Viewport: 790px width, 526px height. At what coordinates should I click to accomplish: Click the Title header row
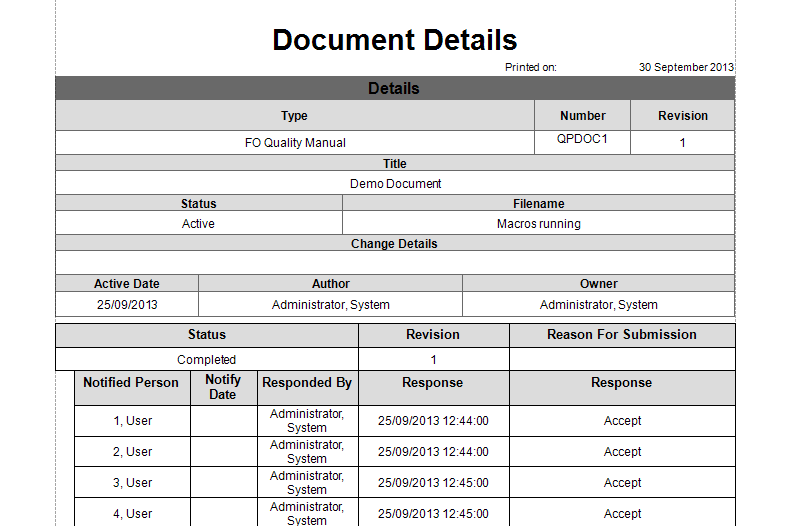[x=395, y=163]
